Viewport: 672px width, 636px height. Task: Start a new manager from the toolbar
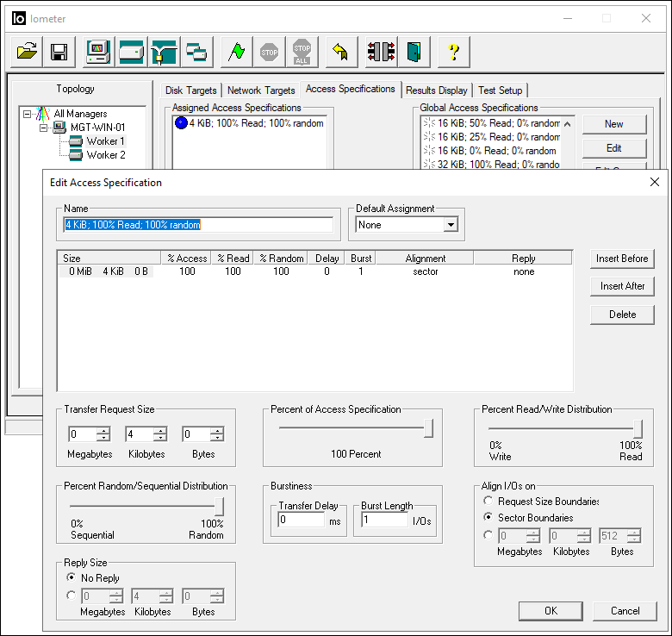tap(98, 52)
